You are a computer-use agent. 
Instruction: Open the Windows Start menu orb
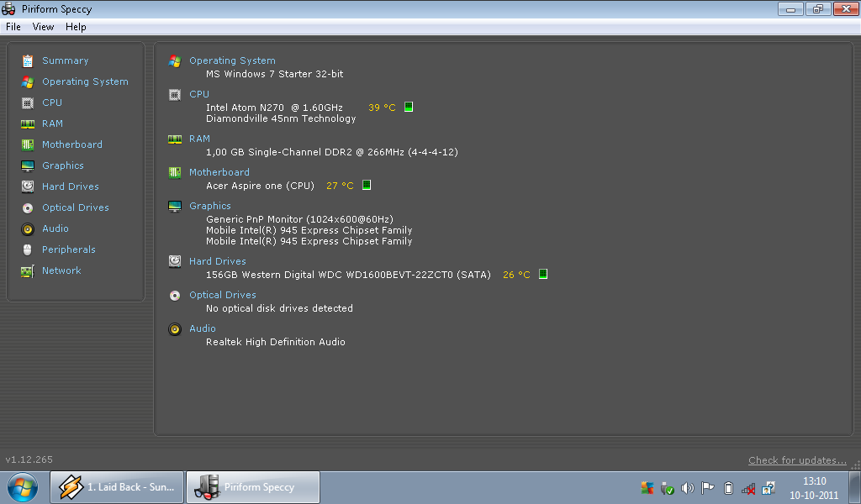pyautogui.click(x=23, y=487)
